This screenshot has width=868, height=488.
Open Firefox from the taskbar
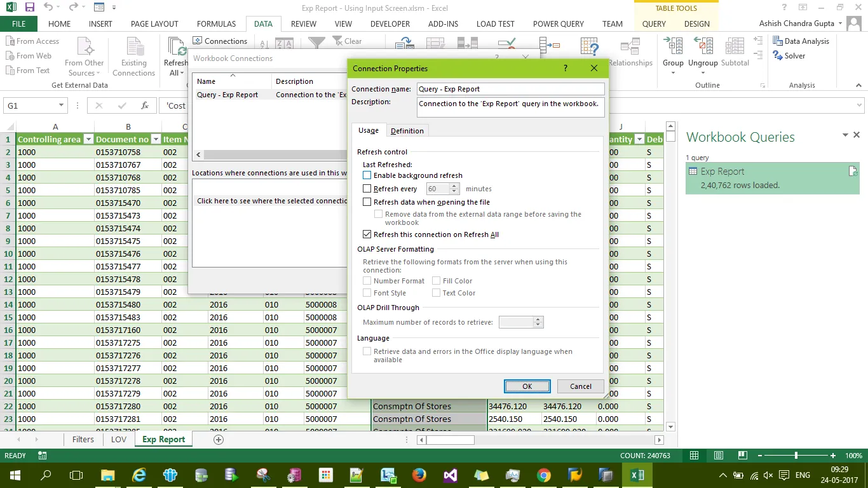click(419, 475)
